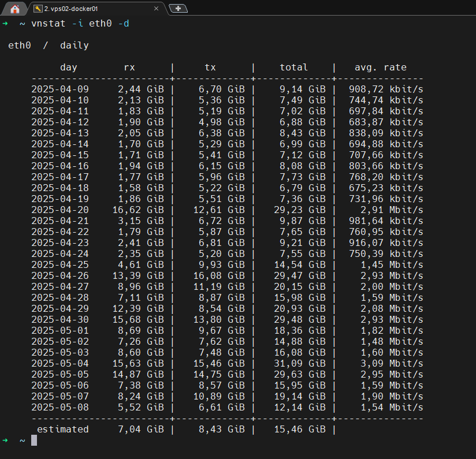Select avg rate 731,96 kbit/s
This screenshot has height=459, width=476.
tap(386, 199)
